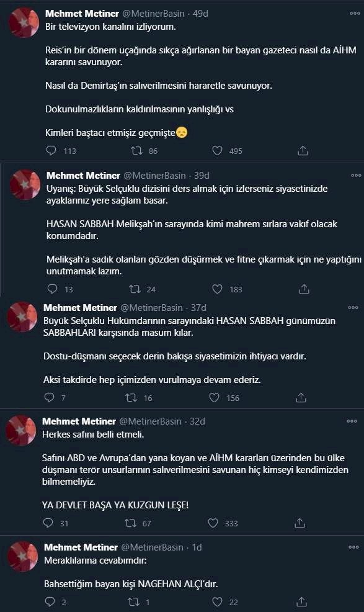Reply to the tweet with 113 comments
364x612 pixels.
pyautogui.click(x=51, y=151)
